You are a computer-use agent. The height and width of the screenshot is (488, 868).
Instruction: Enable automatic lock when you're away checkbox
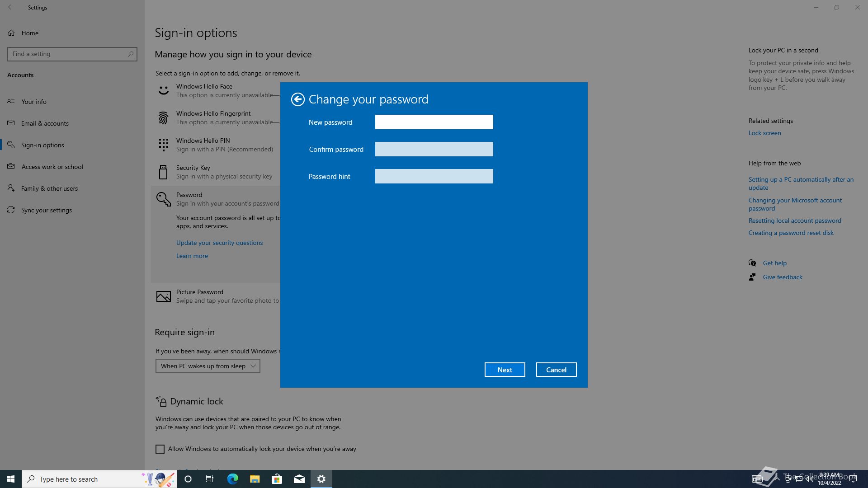click(160, 449)
